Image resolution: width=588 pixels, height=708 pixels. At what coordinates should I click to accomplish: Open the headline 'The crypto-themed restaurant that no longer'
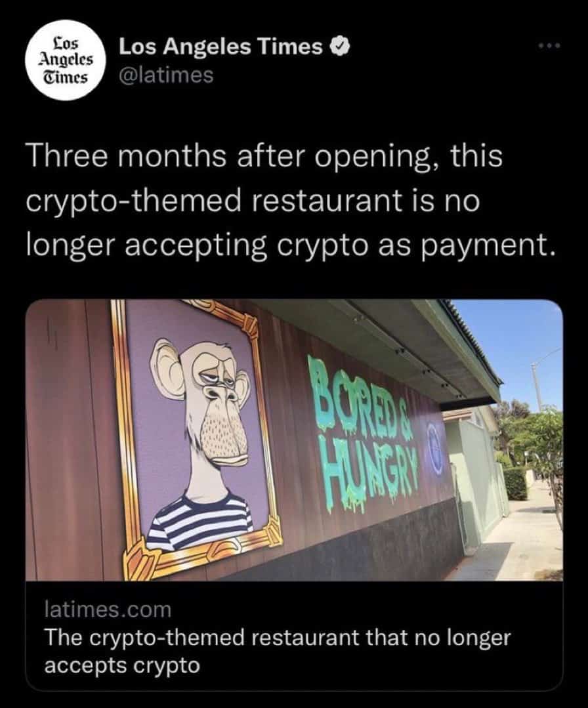(x=278, y=637)
